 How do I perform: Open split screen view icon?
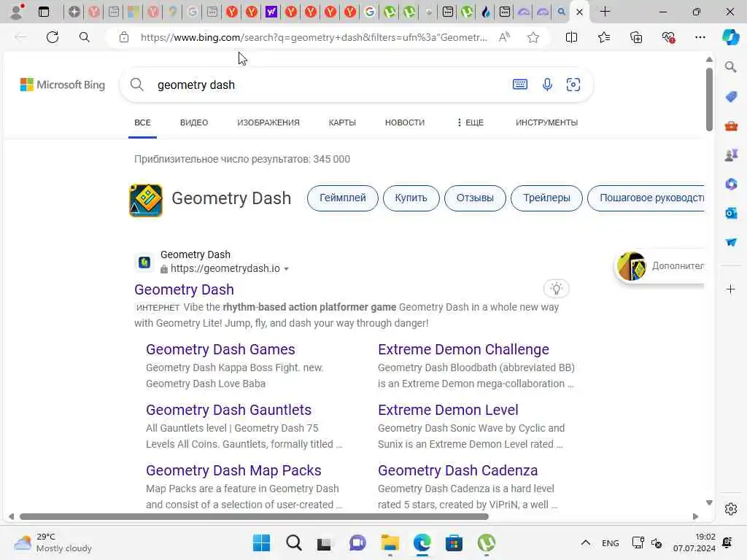pyautogui.click(x=571, y=37)
